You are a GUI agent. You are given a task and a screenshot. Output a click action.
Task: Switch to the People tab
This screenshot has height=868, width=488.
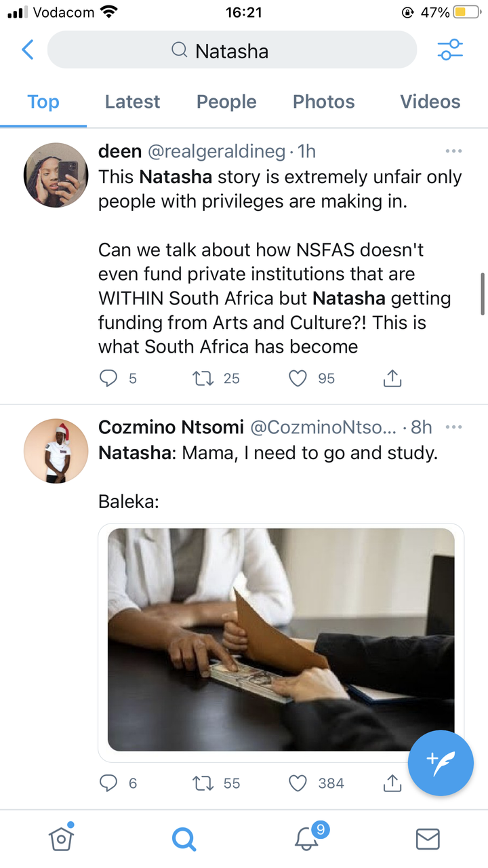tap(226, 102)
